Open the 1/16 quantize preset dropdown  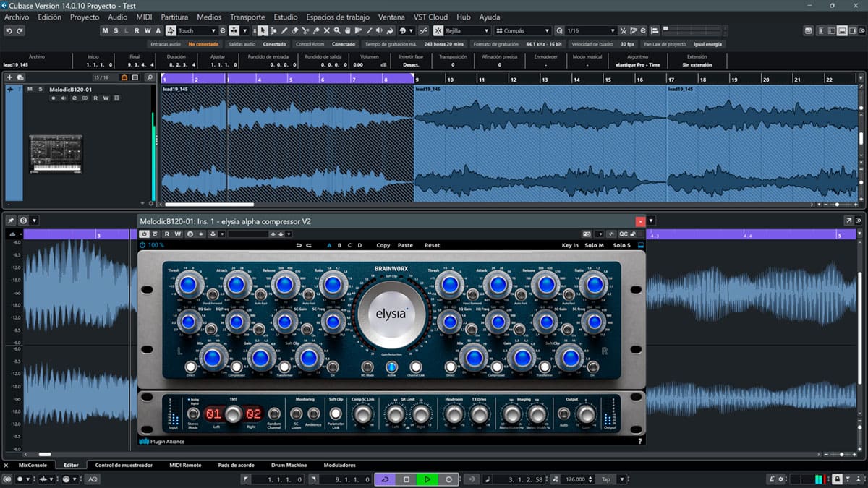tap(613, 30)
